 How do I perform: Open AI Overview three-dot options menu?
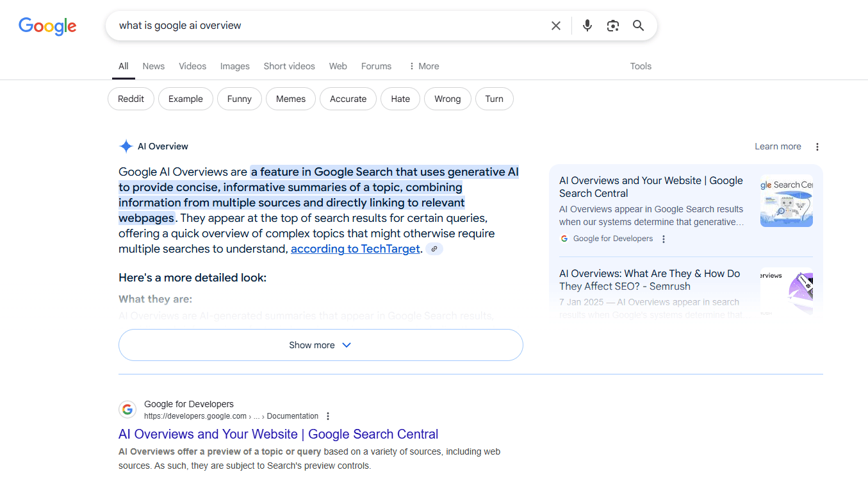(817, 147)
